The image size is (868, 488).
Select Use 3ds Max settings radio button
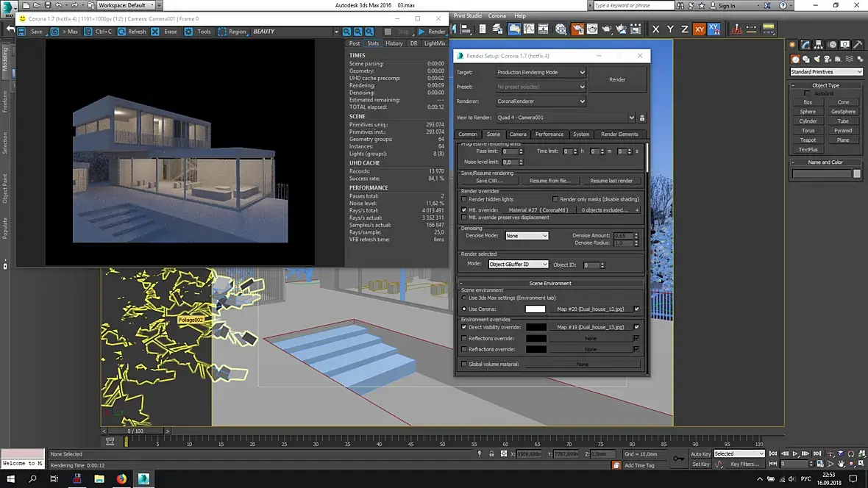[463, 298]
